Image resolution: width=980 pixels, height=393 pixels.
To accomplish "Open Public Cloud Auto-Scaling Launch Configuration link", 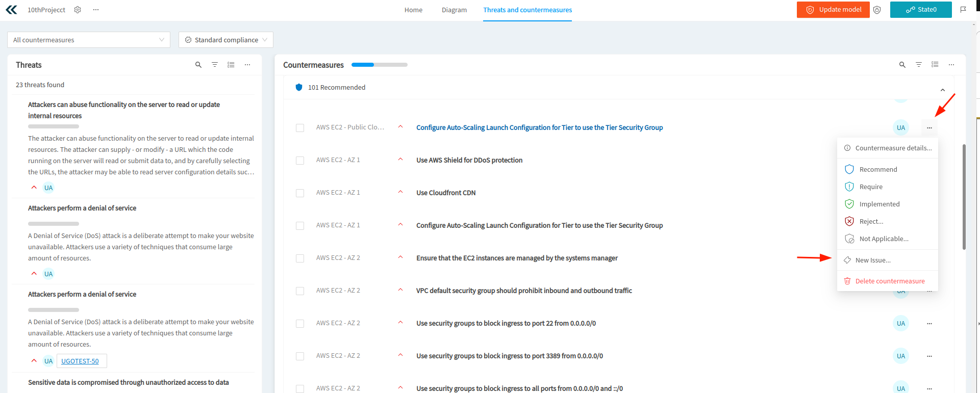I will [x=539, y=127].
